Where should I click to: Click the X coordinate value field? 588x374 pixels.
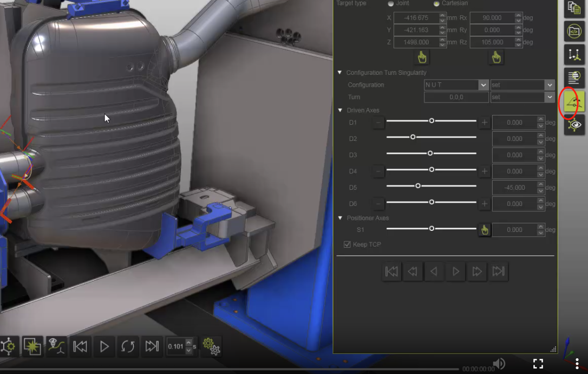pos(416,18)
